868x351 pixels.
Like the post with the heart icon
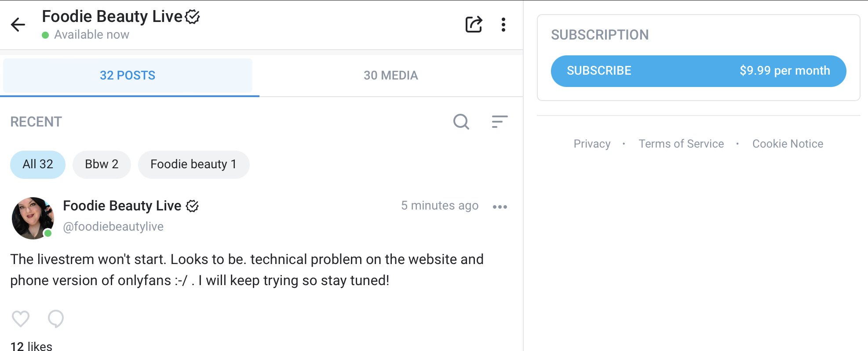21,319
